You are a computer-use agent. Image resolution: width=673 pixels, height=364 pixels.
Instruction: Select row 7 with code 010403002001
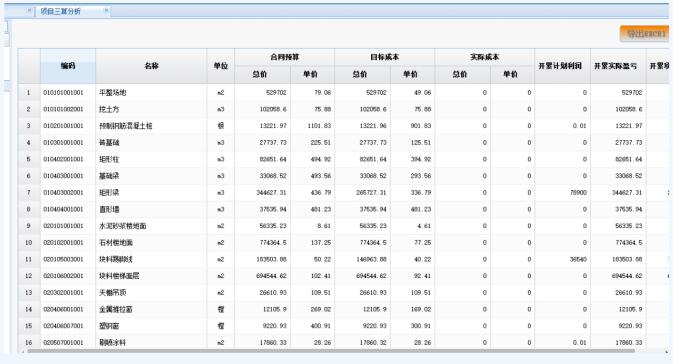343,192
